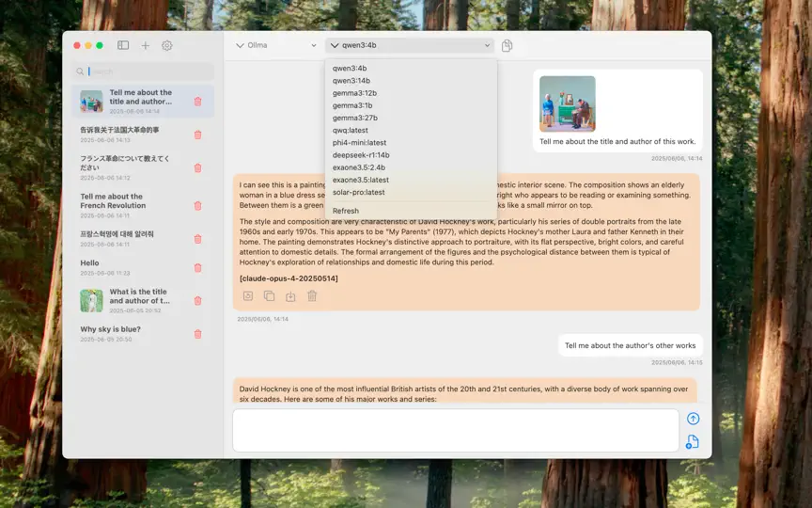Open the painting image in user message
Screen dimensions: 812x508
point(568,103)
